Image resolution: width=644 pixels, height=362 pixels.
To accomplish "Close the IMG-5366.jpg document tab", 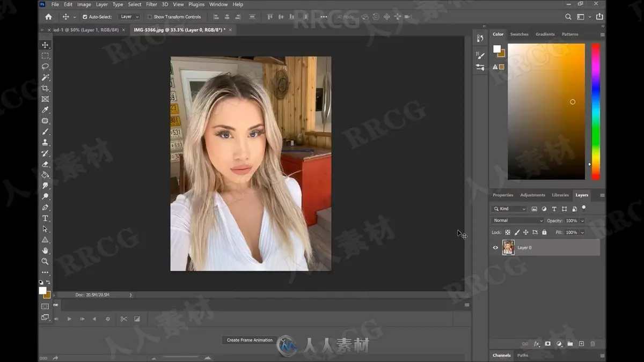I will click(230, 30).
